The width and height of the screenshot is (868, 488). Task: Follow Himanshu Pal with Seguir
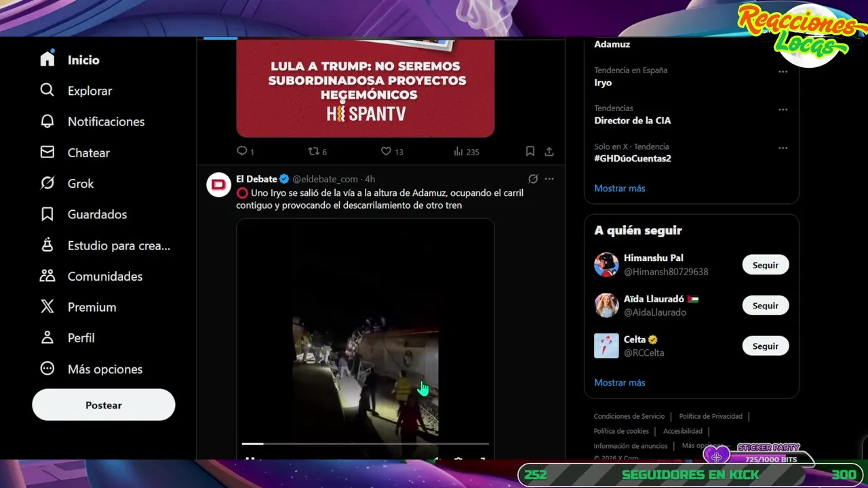(x=765, y=265)
